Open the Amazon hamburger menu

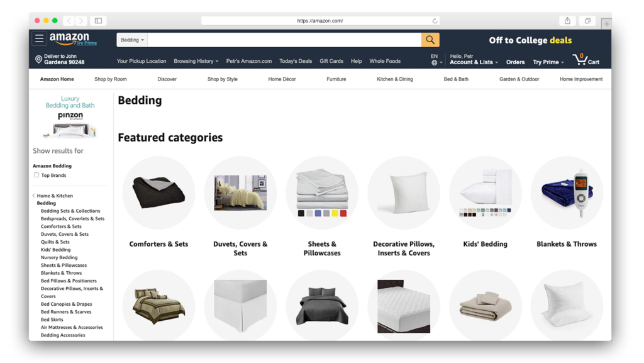[x=40, y=38]
